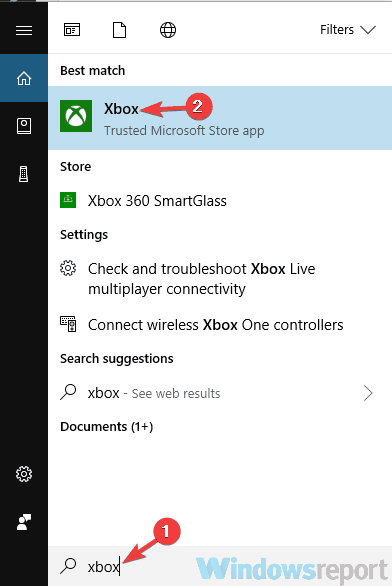Click the Feedback person icon in the sidebar

click(24, 522)
